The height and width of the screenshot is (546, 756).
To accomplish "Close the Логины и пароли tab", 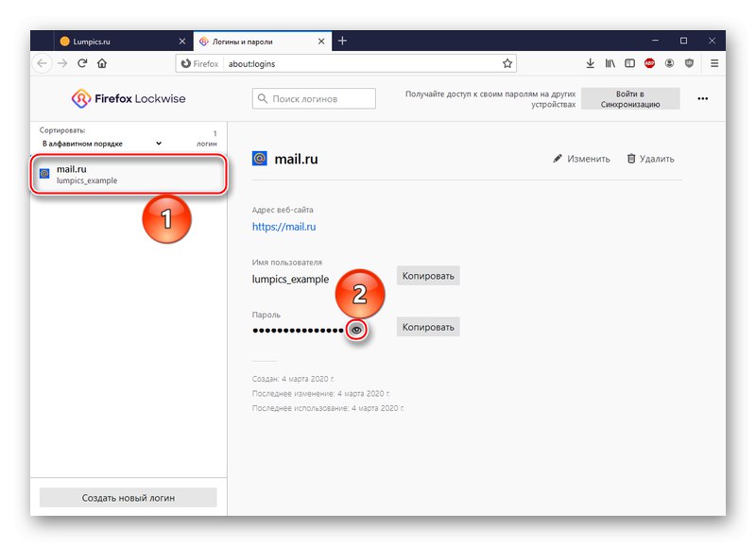I will coord(321,42).
